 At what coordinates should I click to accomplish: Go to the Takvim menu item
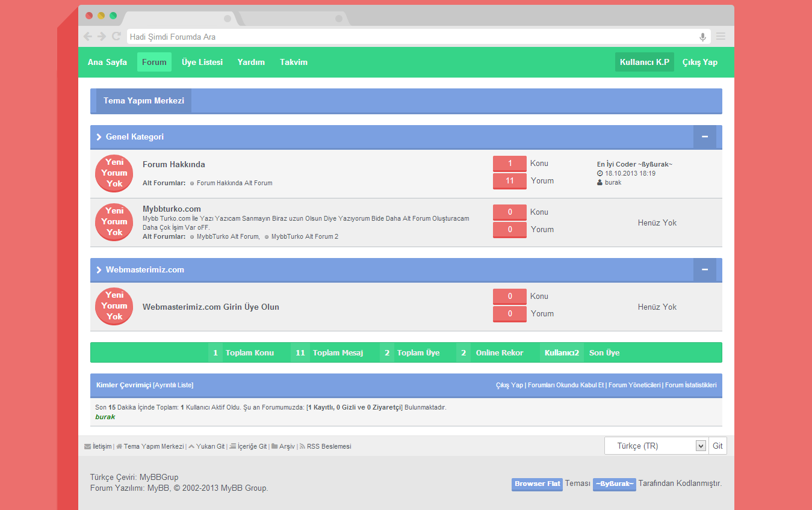coord(294,62)
